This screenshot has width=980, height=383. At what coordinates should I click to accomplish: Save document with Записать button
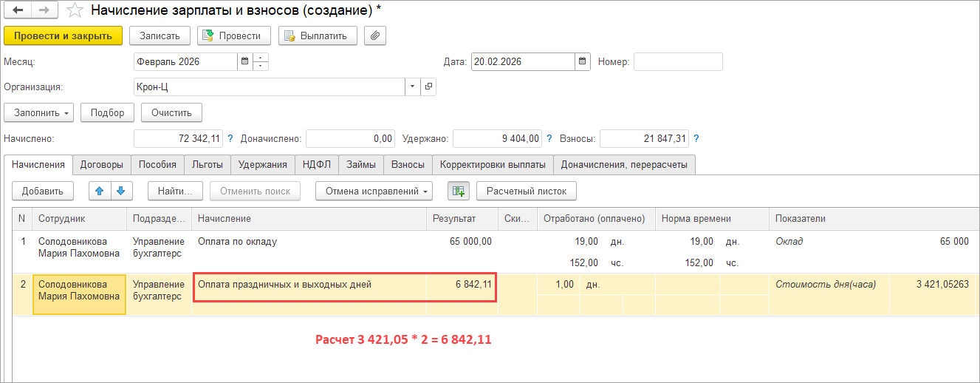(160, 35)
